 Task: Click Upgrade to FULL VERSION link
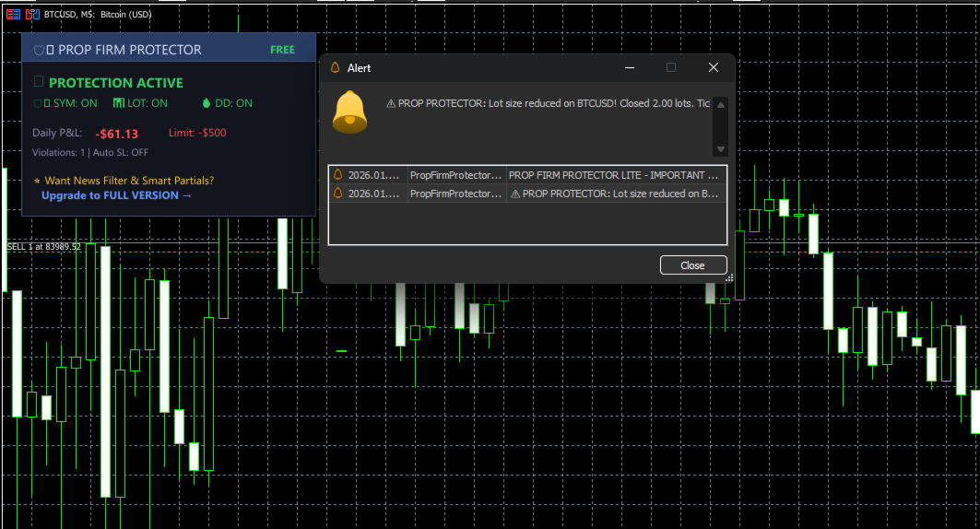(116, 195)
